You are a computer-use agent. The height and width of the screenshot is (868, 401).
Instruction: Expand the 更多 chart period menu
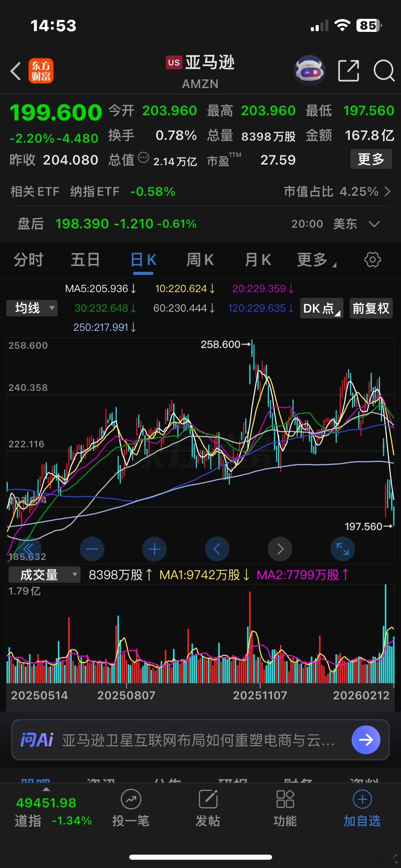pyautogui.click(x=317, y=260)
